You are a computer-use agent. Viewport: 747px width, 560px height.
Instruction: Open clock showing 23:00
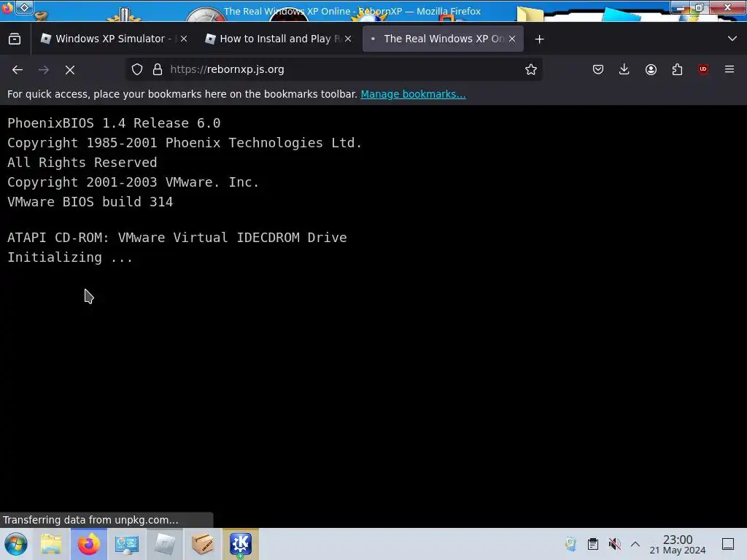pos(678,544)
